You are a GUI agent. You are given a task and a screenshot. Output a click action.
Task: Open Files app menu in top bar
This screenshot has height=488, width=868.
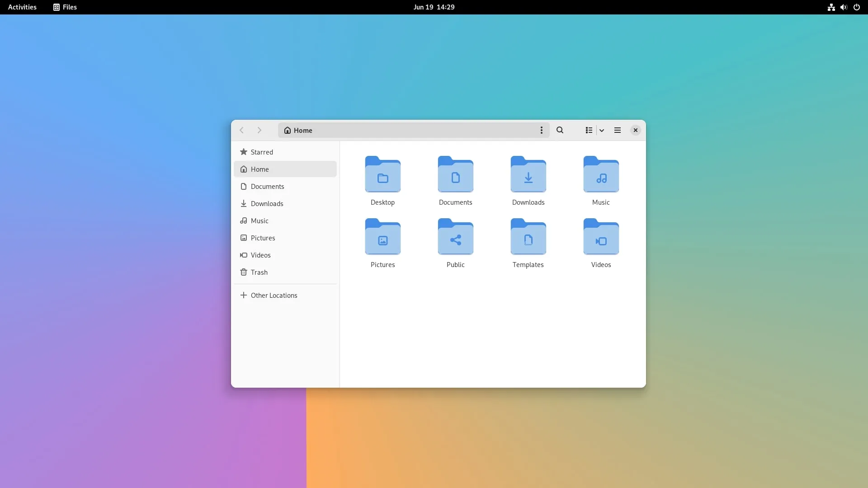(x=65, y=7)
